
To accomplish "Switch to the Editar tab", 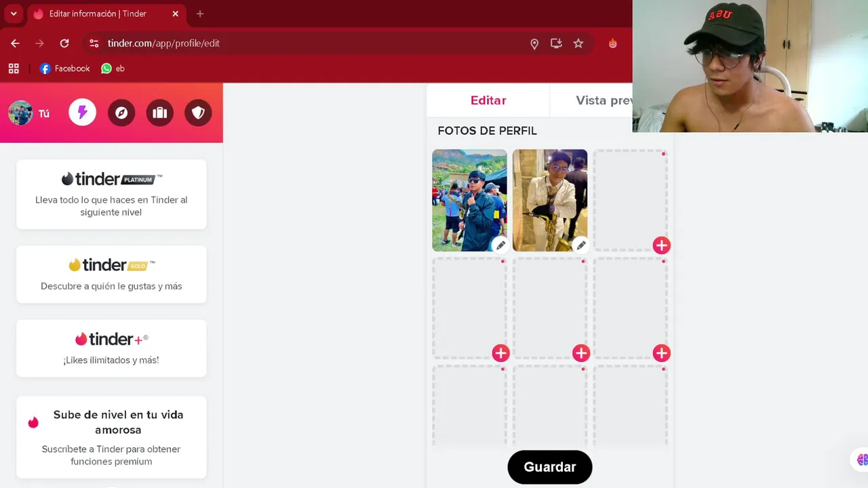I will (488, 100).
